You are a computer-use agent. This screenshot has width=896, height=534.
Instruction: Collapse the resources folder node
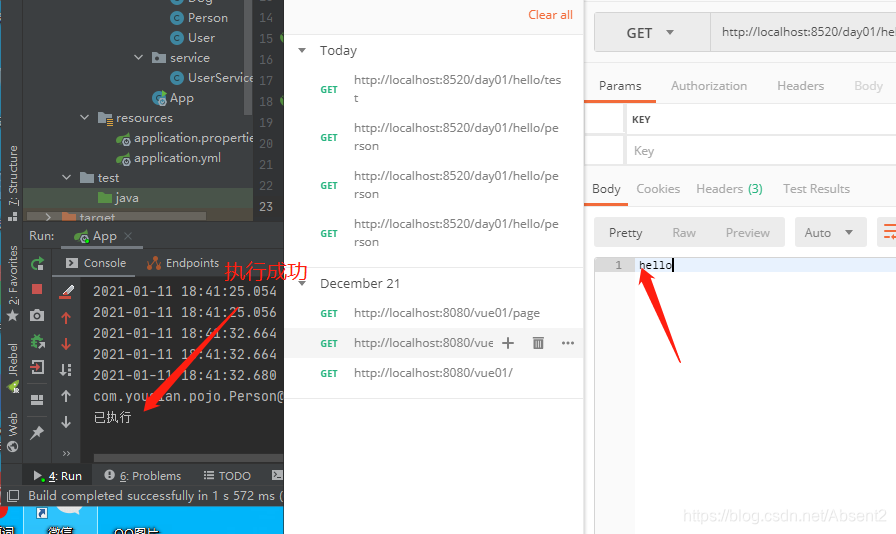[x=85, y=118]
